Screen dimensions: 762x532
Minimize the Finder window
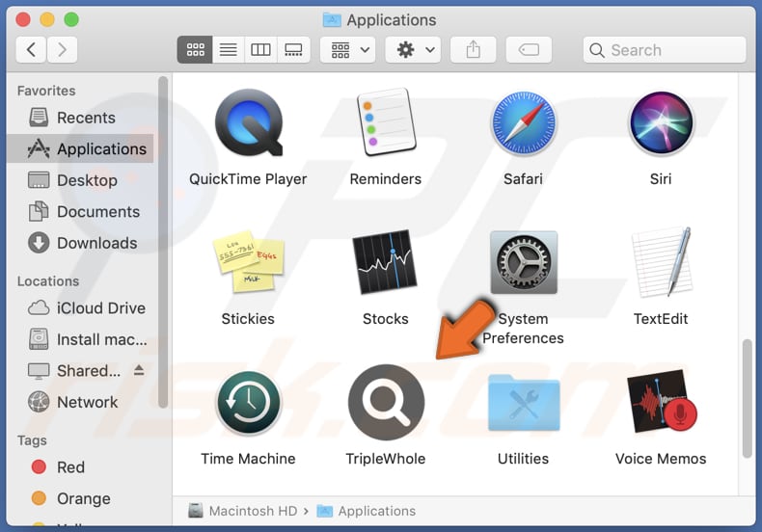click(x=47, y=19)
